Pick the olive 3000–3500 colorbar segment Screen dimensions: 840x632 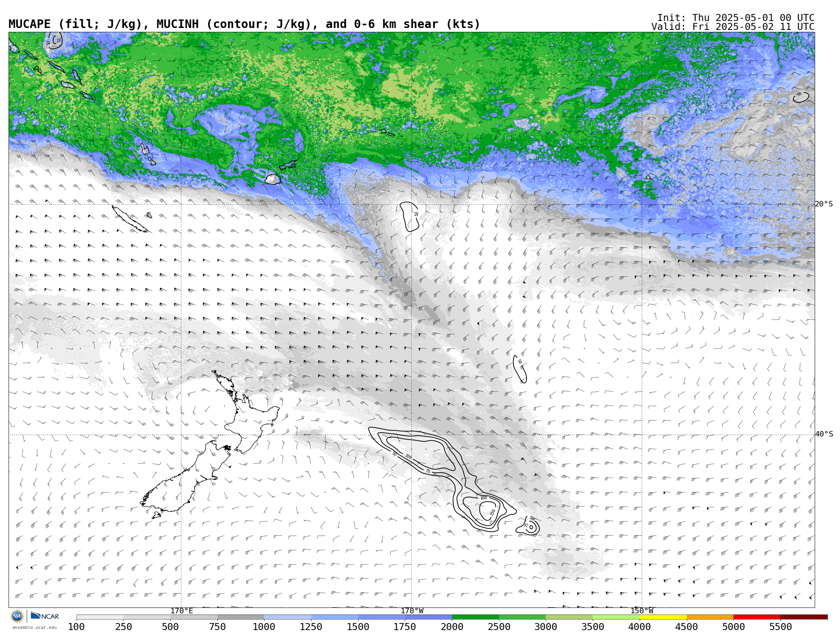coord(569,617)
